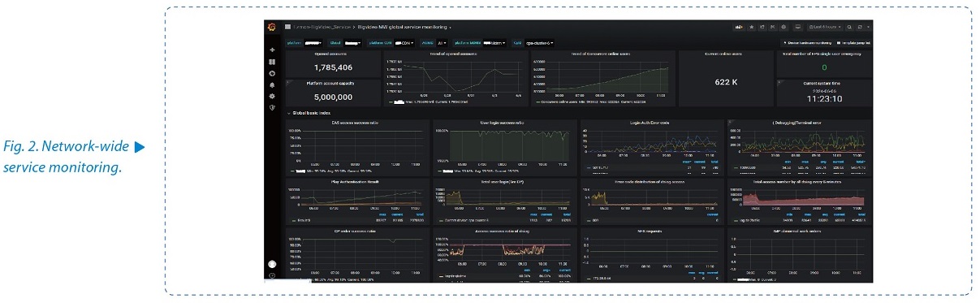This screenshot has height=303, width=980.
Task: Open Configuration gear in left sidebar
Action: [273, 96]
